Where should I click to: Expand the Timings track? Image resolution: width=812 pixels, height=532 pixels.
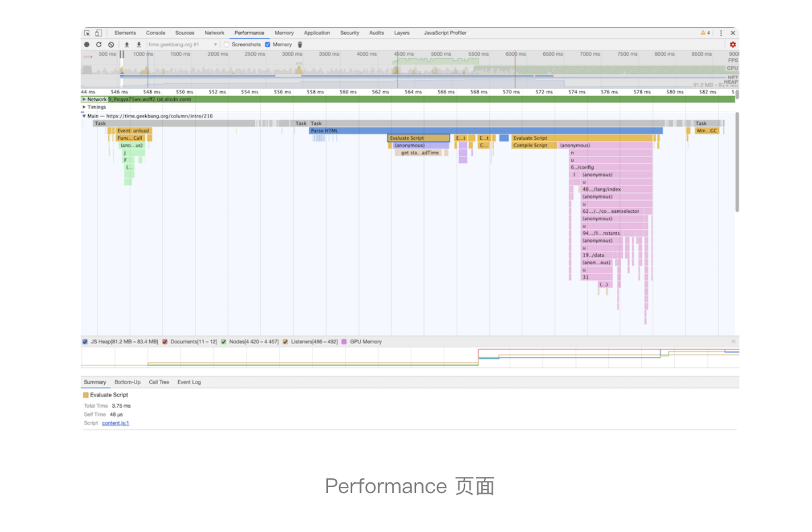84,107
